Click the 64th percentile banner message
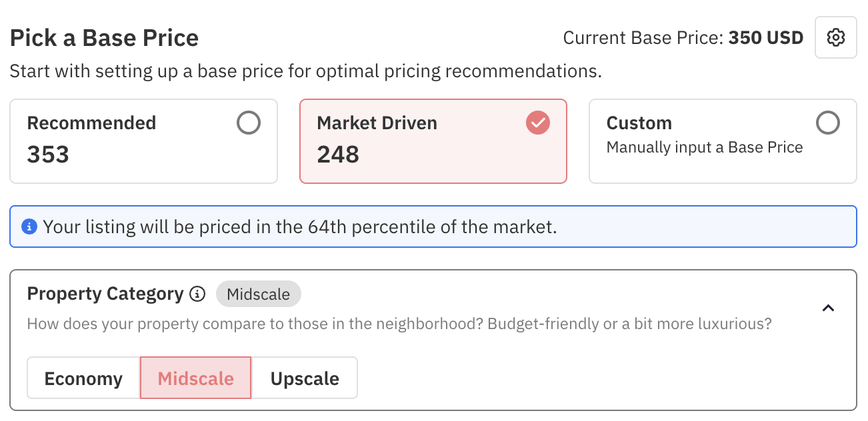 (x=300, y=227)
